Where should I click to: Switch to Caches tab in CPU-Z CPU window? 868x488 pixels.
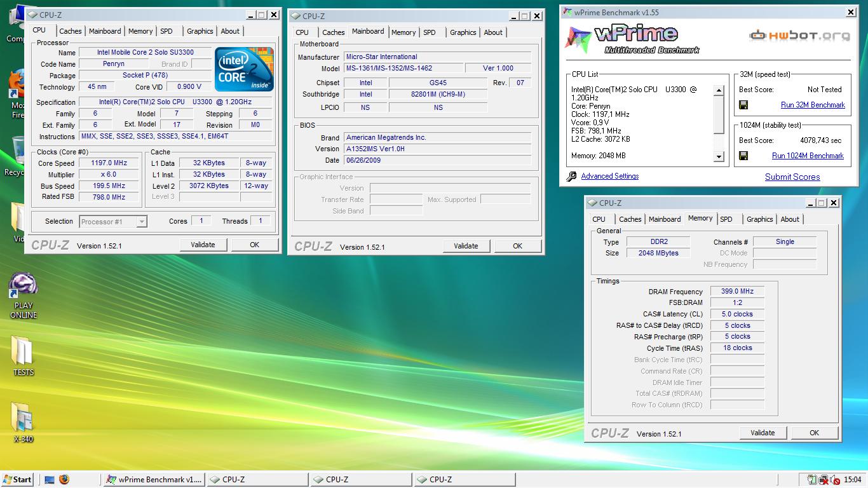[x=71, y=31]
